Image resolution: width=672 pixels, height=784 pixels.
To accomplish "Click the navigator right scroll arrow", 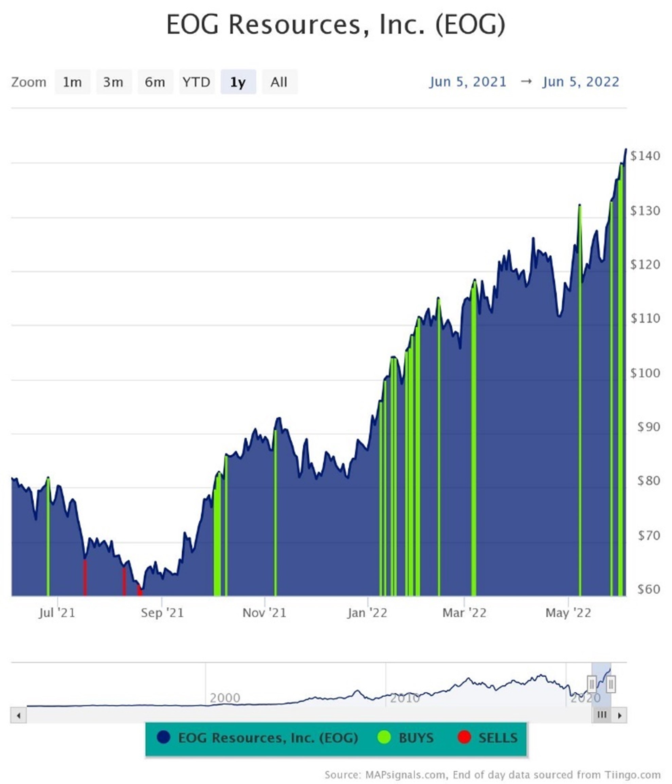I will coord(619,715).
